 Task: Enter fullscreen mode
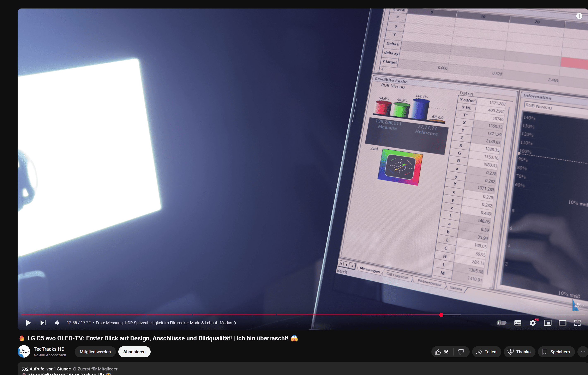coord(577,323)
